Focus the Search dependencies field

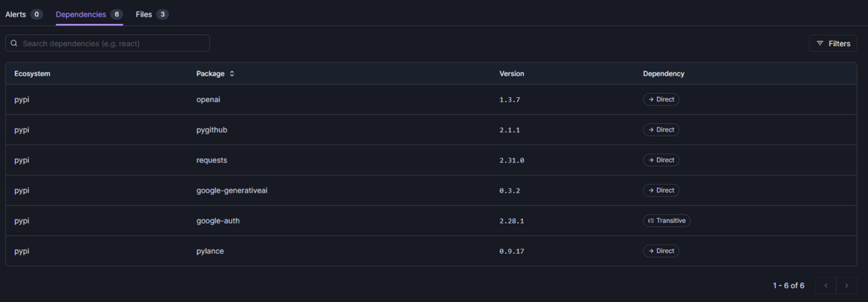107,43
